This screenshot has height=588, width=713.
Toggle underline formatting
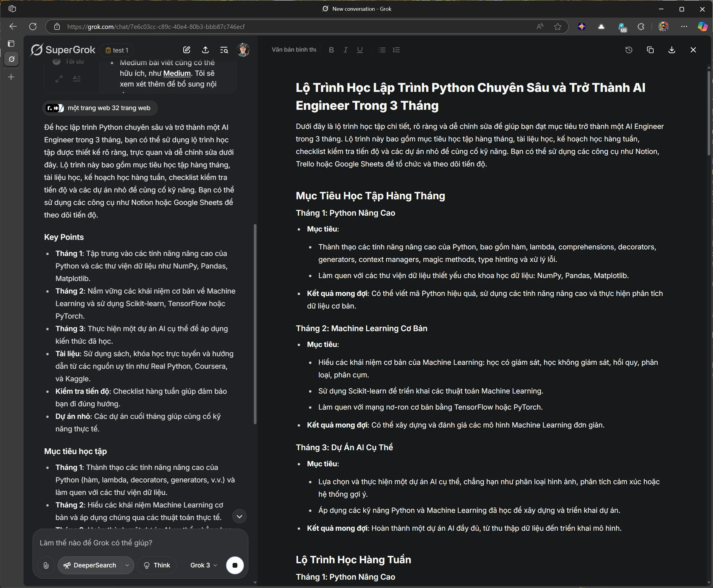pyautogui.click(x=360, y=50)
